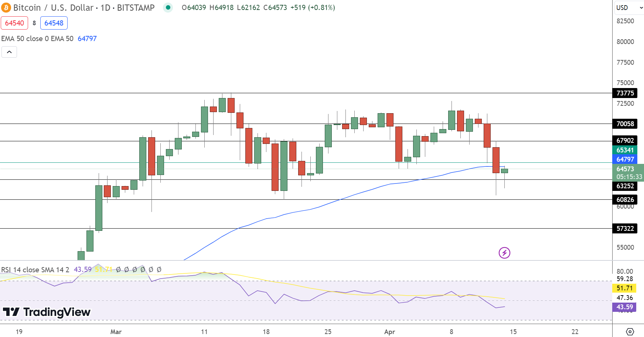The image size is (644, 337).
Task: Click the 60826 price level label
Action: (625, 200)
